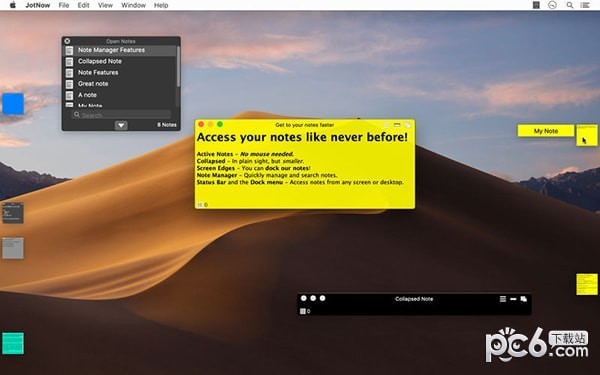The width and height of the screenshot is (600, 375).
Task: Click the Access your notes like never before heading
Action: [302, 137]
